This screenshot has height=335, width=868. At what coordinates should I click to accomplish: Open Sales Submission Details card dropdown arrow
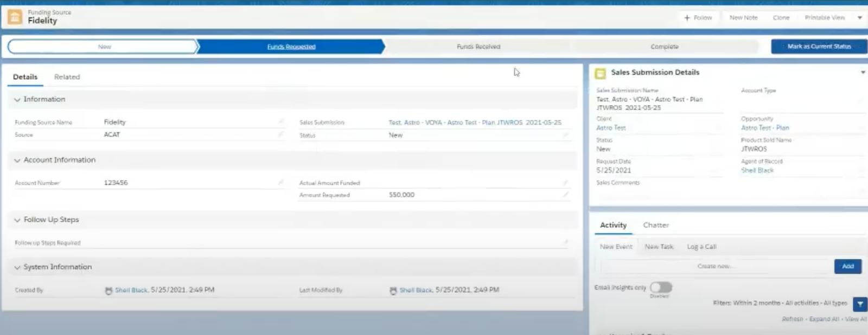863,73
